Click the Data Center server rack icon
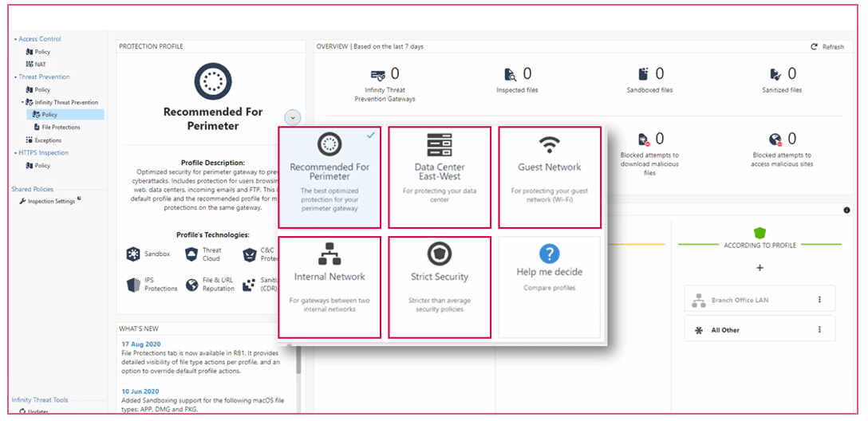The image size is (868, 421). pyautogui.click(x=440, y=145)
